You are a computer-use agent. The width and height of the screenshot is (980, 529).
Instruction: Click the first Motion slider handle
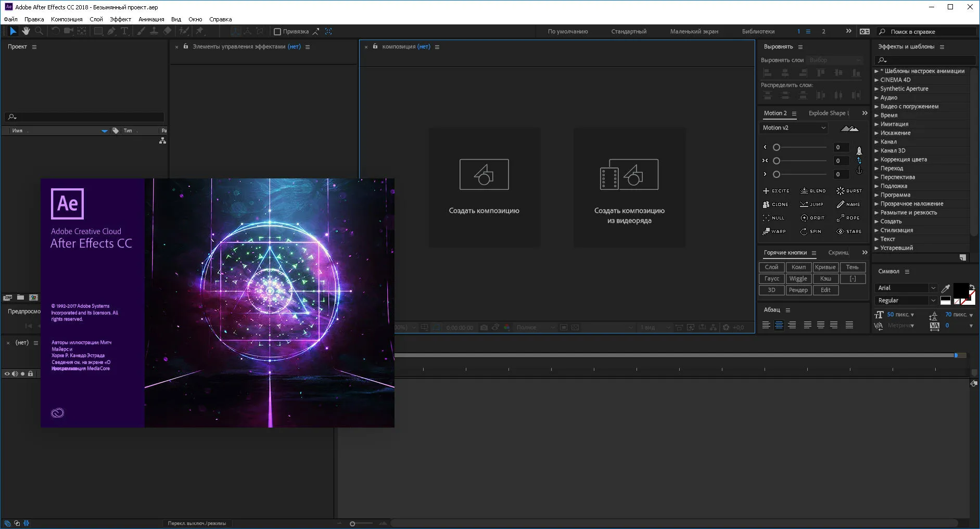(777, 148)
